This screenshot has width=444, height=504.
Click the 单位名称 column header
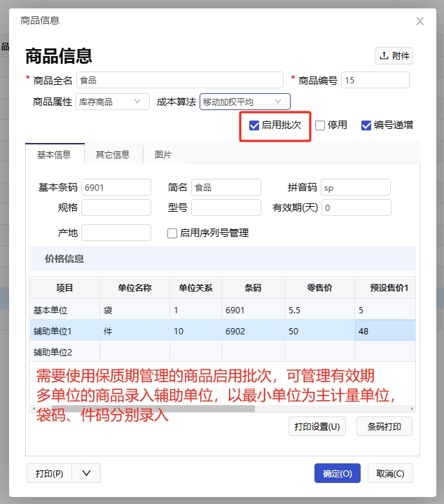135,287
